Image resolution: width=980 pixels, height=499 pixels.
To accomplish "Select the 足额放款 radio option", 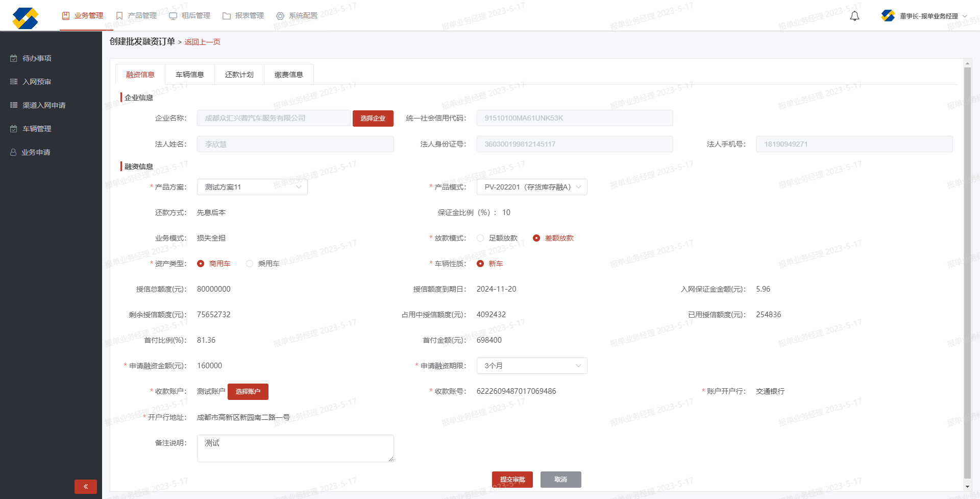I will pyautogui.click(x=480, y=238).
